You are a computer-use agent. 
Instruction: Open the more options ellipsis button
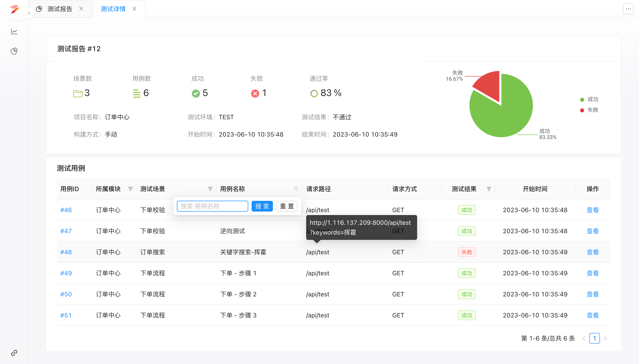628,9
